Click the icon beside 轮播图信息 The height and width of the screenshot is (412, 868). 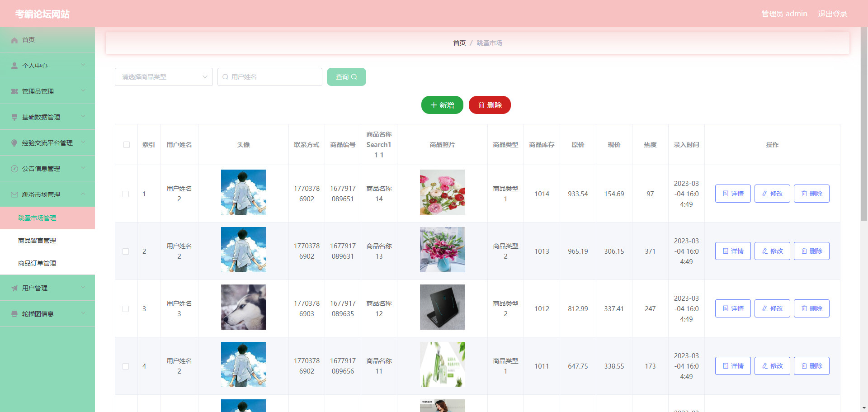(14, 314)
